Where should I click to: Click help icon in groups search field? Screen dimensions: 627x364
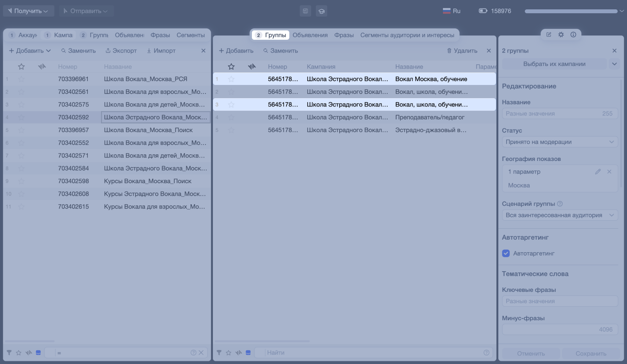pos(487,353)
